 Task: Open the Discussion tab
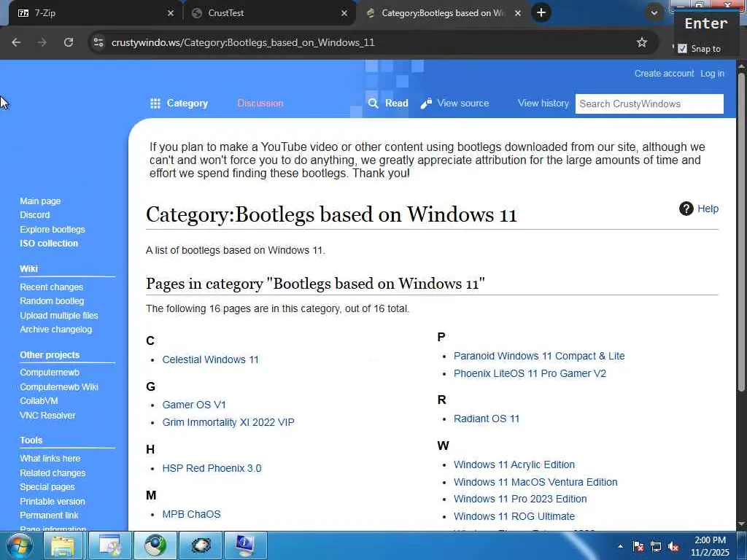click(260, 104)
